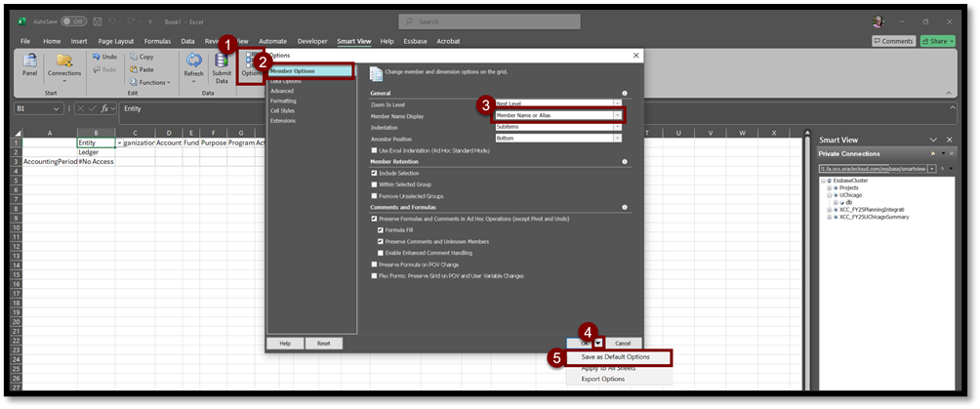This screenshot has height=409, width=980.
Task: Select Cell Styles in Options list
Action: click(282, 110)
